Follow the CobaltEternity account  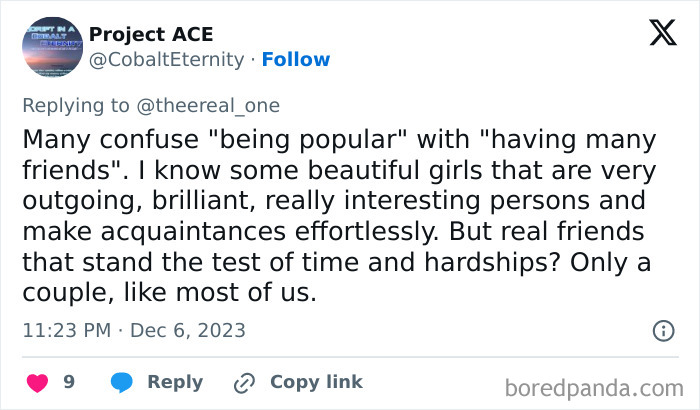(x=296, y=60)
